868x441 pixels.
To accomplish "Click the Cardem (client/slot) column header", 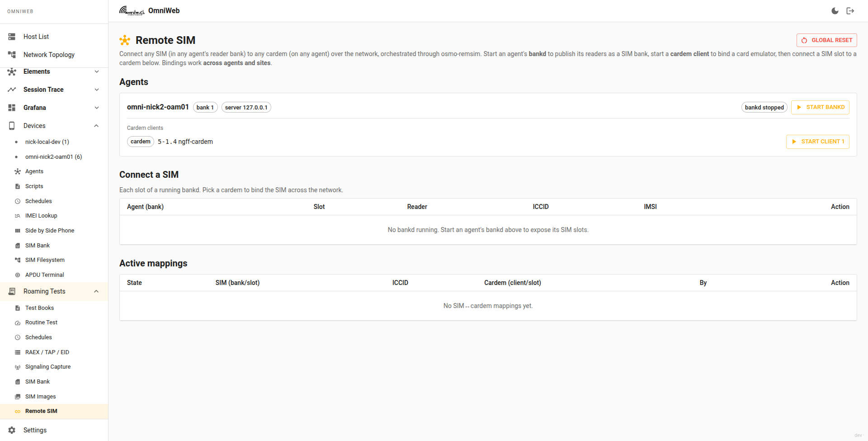I will tap(513, 283).
